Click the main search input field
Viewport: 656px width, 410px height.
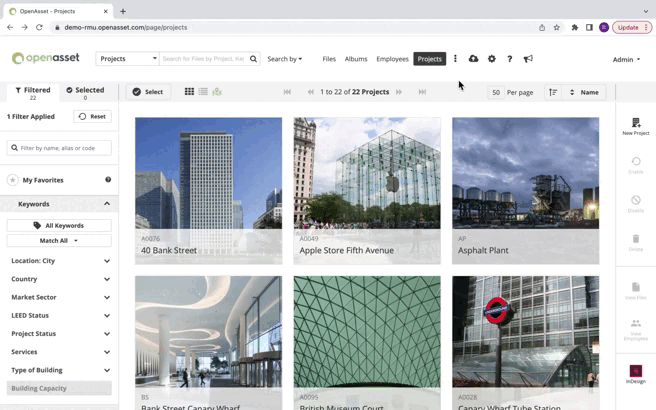click(x=204, y=59)
